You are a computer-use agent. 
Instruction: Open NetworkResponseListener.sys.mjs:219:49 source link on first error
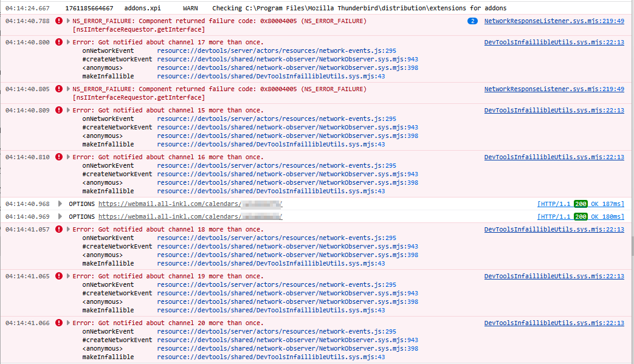coord(554,21)
